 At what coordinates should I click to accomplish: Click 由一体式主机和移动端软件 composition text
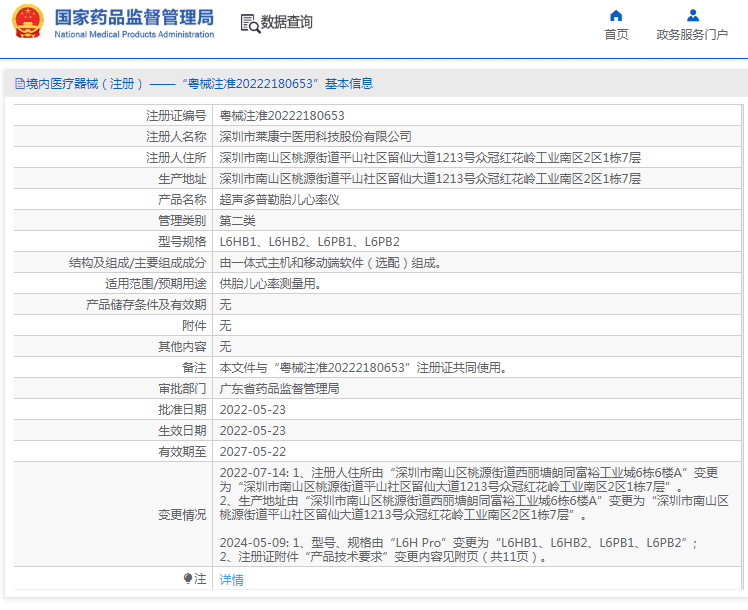pyautogui.click(x=330, y=263)
